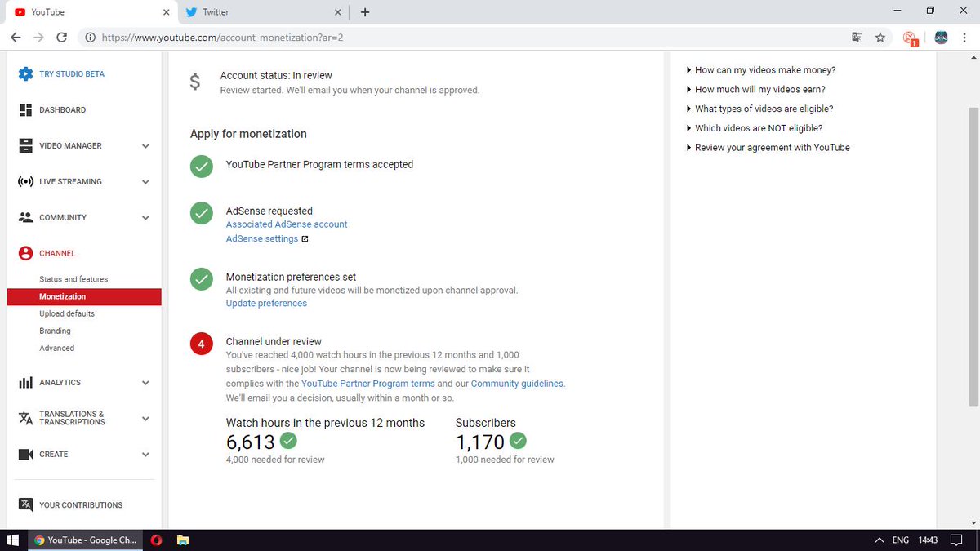The image size is (980, 551).
Task: Open Associated AdSense account link
Action: pos(287,224)
